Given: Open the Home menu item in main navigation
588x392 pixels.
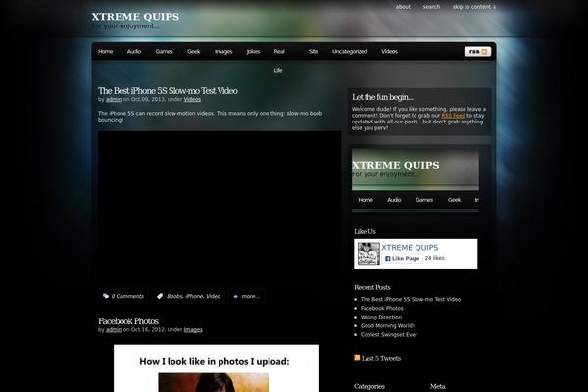Looking at the screenshot, I should [x=106, y=51].
